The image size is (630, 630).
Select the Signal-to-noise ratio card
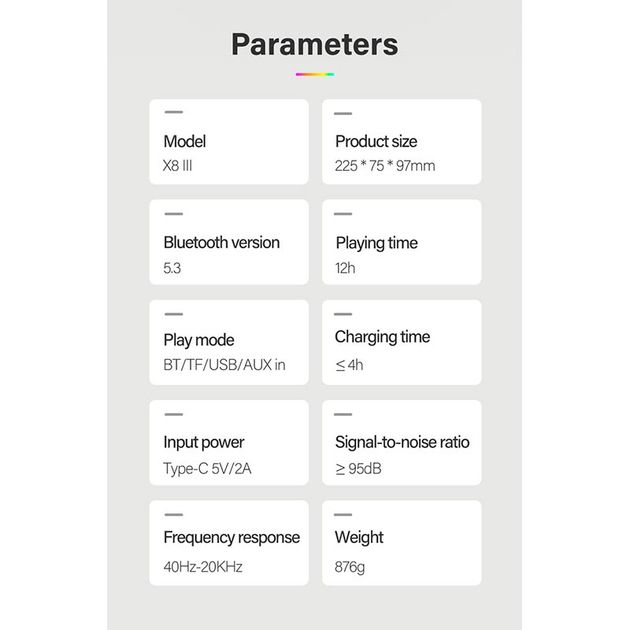[x=401, y=443]
